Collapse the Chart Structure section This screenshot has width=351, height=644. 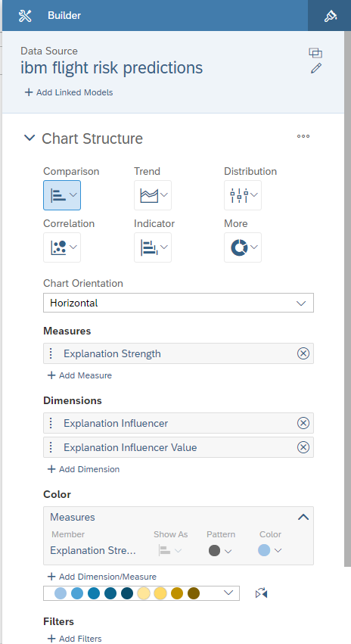pos(30,138)
